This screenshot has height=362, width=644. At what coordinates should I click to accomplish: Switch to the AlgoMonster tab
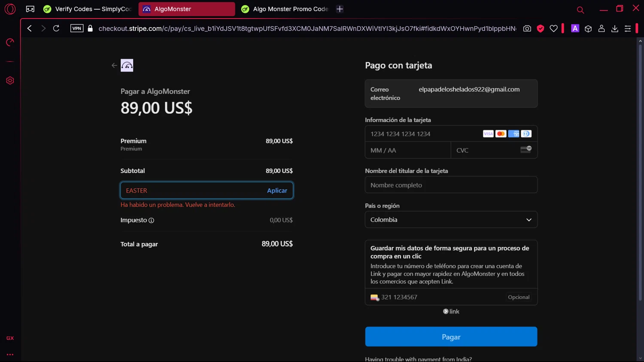click(x=187, y=9)
